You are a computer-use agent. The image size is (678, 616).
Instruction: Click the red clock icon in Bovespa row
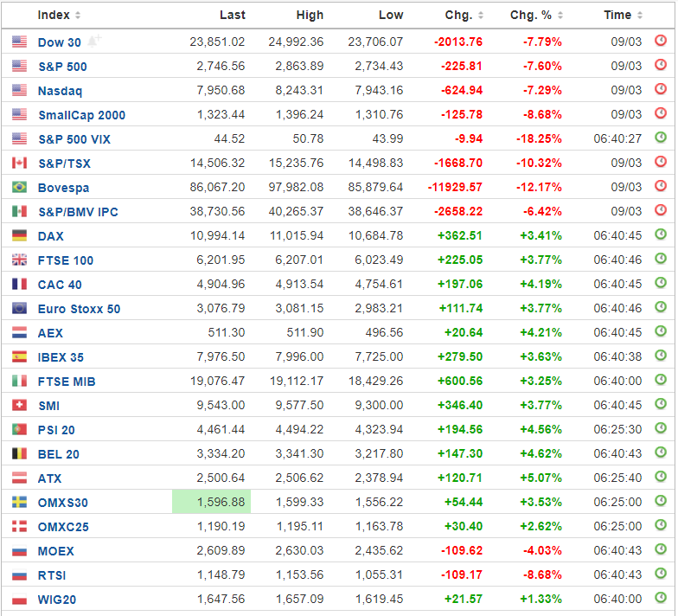pos(661,186)
